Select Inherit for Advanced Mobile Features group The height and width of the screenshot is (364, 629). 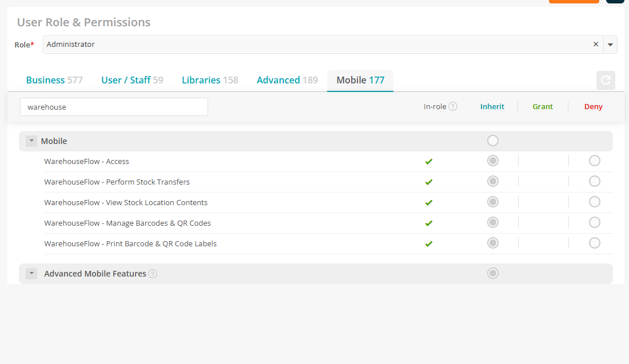pyautogui.click(x=492, y=273)
